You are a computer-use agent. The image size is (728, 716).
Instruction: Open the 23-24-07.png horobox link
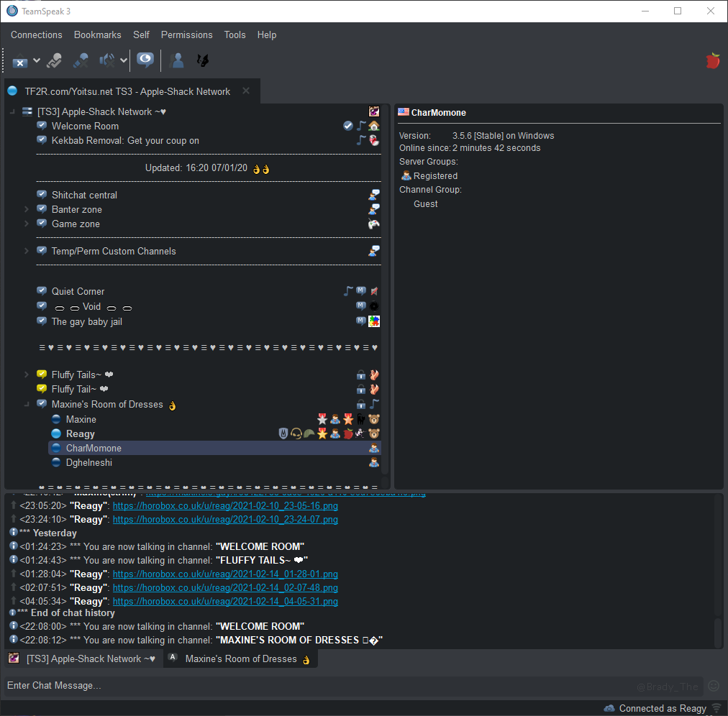point(225,519)
